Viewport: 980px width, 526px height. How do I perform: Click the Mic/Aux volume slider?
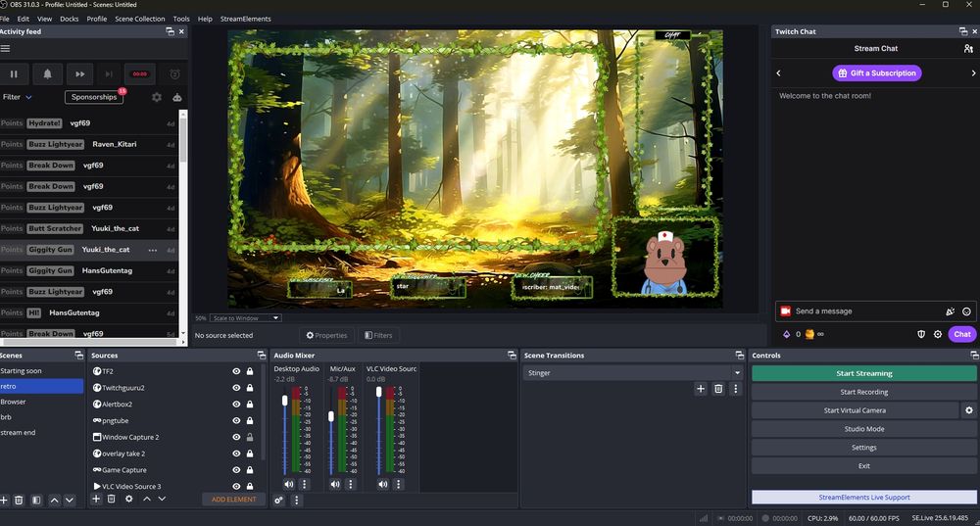331,416
